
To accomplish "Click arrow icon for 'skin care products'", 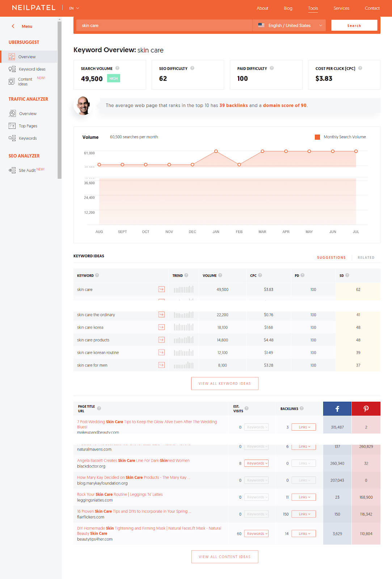I will pyautogui.click(x=161, y=340).
